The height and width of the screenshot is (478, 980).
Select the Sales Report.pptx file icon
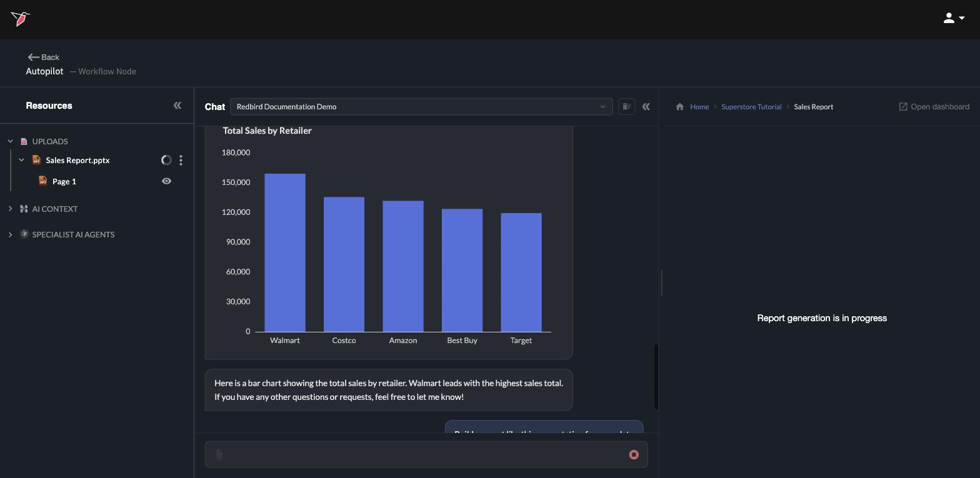coord(36,160)
